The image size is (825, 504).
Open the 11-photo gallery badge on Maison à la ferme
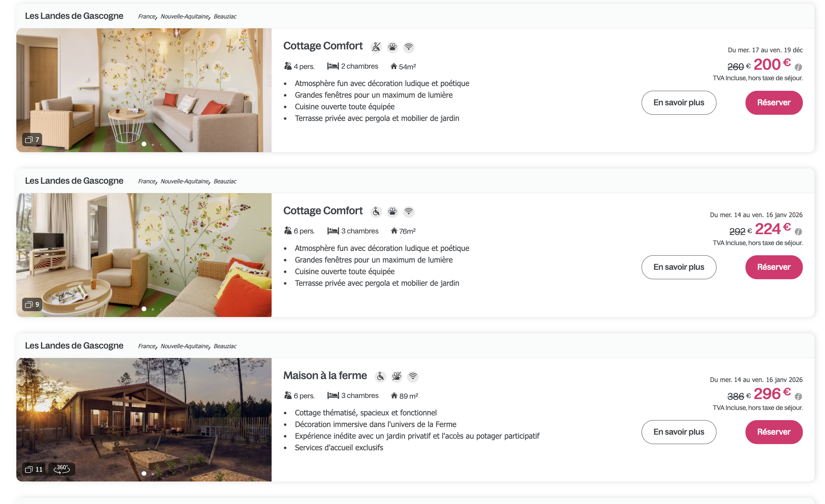point(34,469)
